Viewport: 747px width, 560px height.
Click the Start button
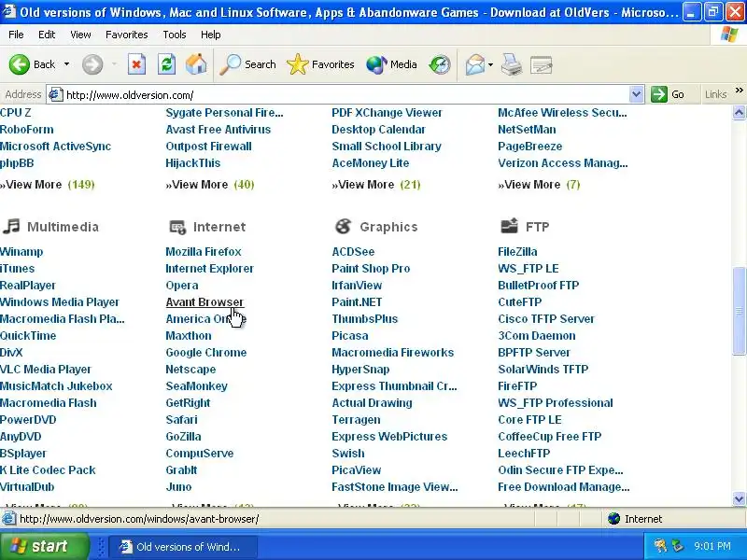(x=45, y=546)
